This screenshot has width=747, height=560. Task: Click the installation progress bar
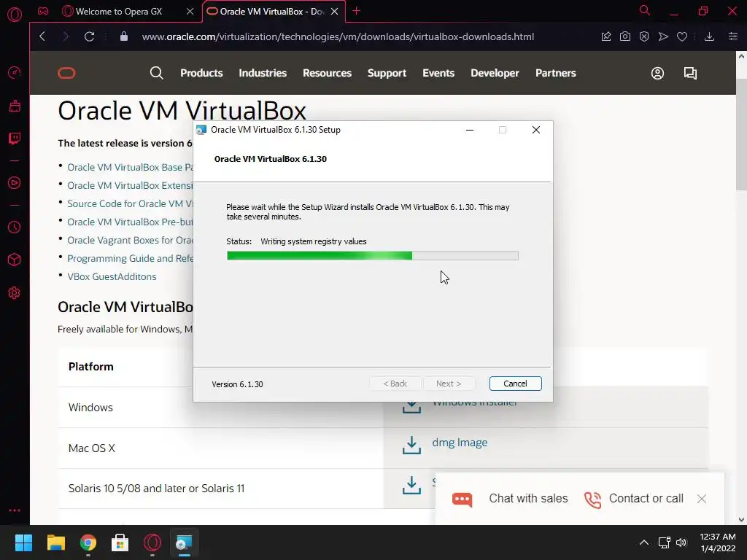coord(373,256)
